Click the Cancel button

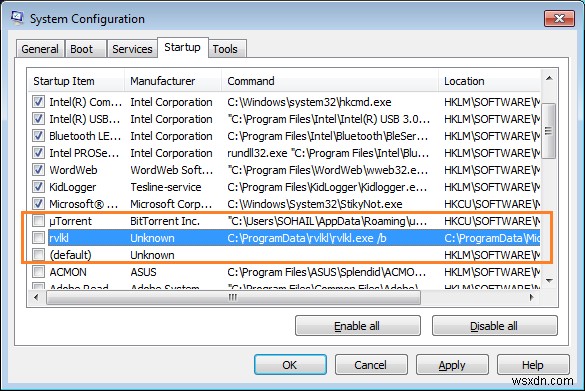(x=371, y=365)
